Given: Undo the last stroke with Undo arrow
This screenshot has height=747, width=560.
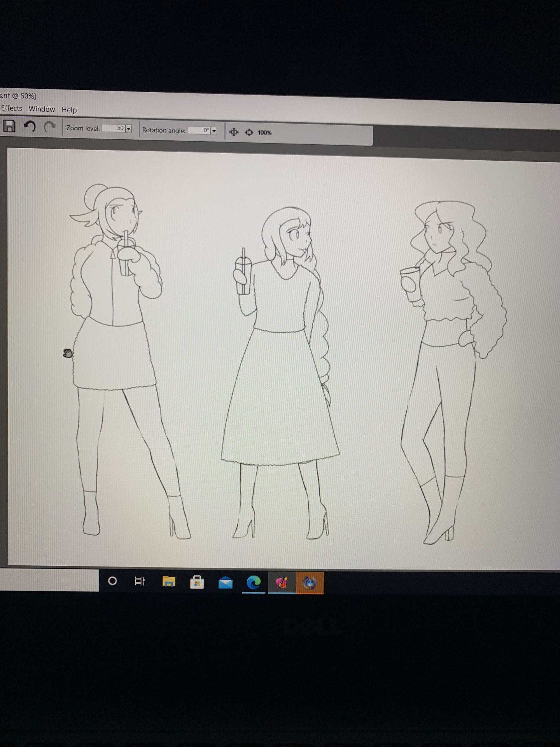Looking at the screenshot, I should point(30,126).
